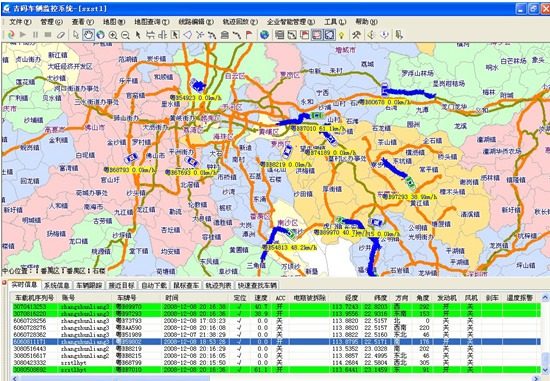Click the yellow light bulb icon
This screenshot has height=381, width=550.
pos(342,35)
